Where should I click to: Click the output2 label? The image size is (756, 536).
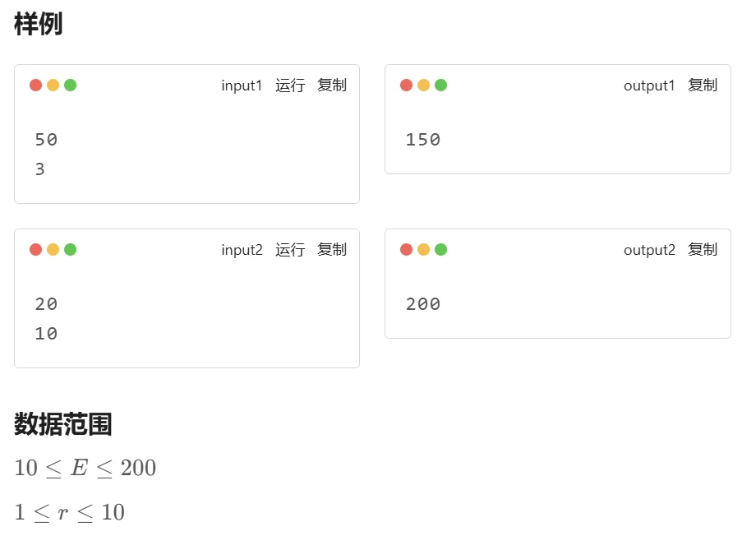point(649,251)
